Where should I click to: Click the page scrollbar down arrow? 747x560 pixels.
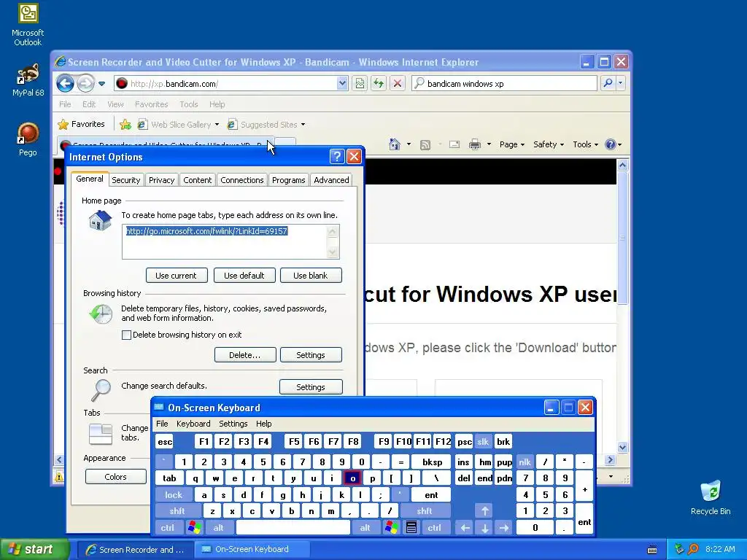tap(622, 447)
